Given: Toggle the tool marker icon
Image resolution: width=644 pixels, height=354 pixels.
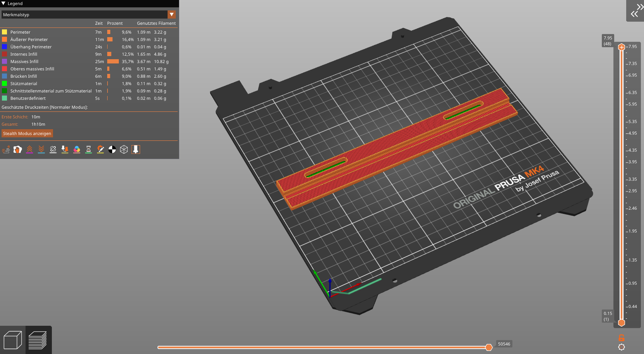Looking at the screenshot, I should click(x=136, y=150).
